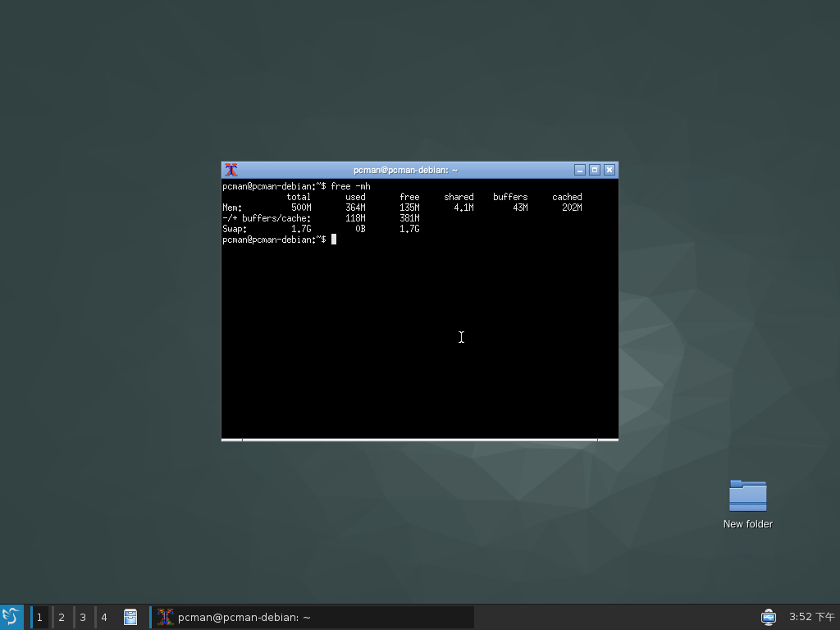This screenshot has width=840, height=630.
Task: Click the file cabinet icon in taskbar
Action: click(x=130, y=617)
